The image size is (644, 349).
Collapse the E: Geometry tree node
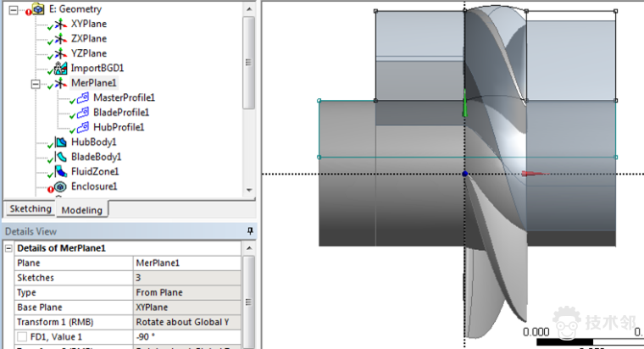(x=14, y=10)
